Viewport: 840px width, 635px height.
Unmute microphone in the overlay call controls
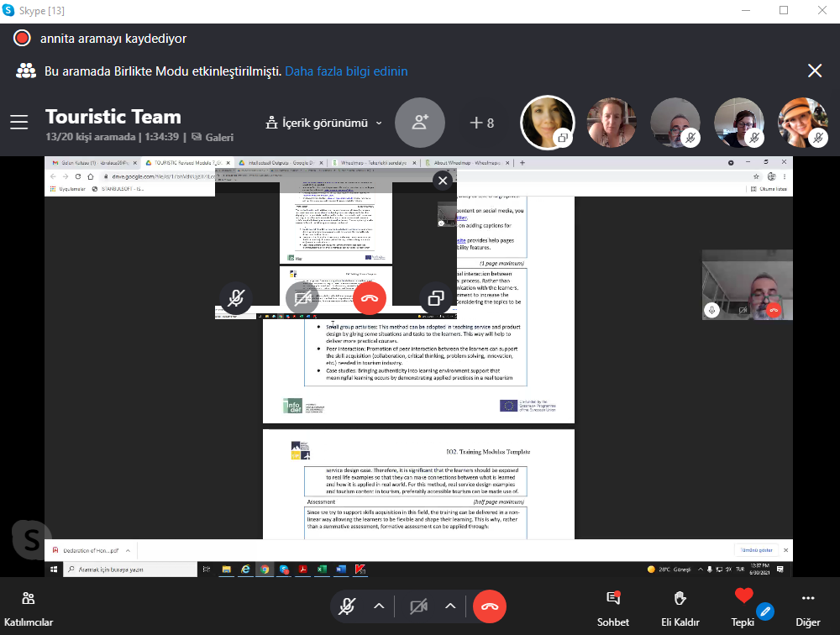pos(236,298)
